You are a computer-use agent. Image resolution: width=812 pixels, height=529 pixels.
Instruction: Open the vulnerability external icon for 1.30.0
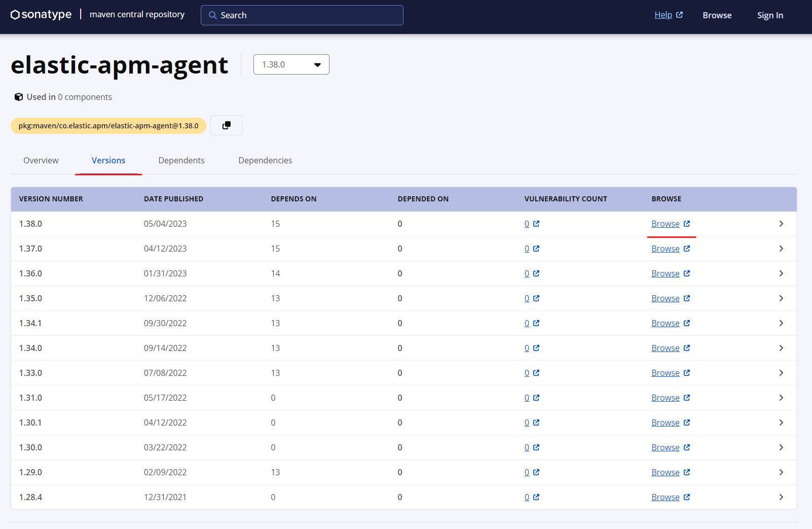tap(536, 447)
